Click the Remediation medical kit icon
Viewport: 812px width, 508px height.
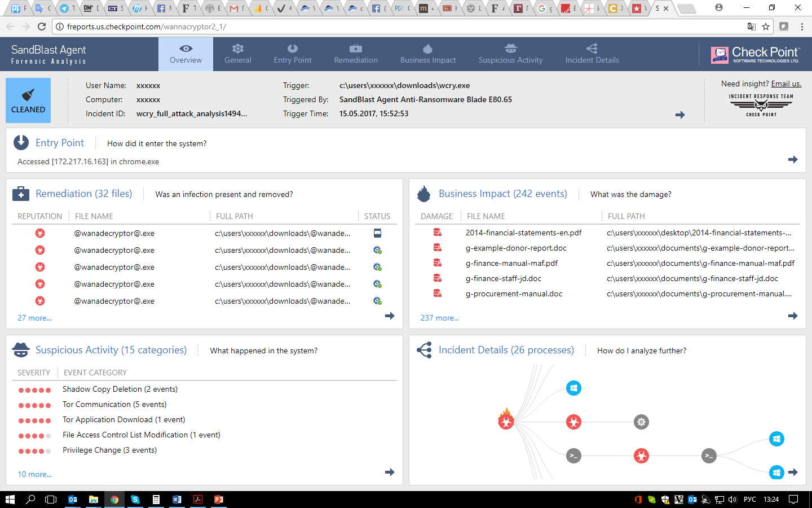tap(21, 194)
